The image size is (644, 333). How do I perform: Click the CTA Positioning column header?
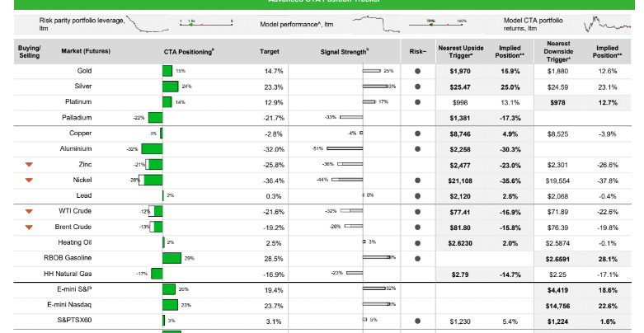coord(189,52)
